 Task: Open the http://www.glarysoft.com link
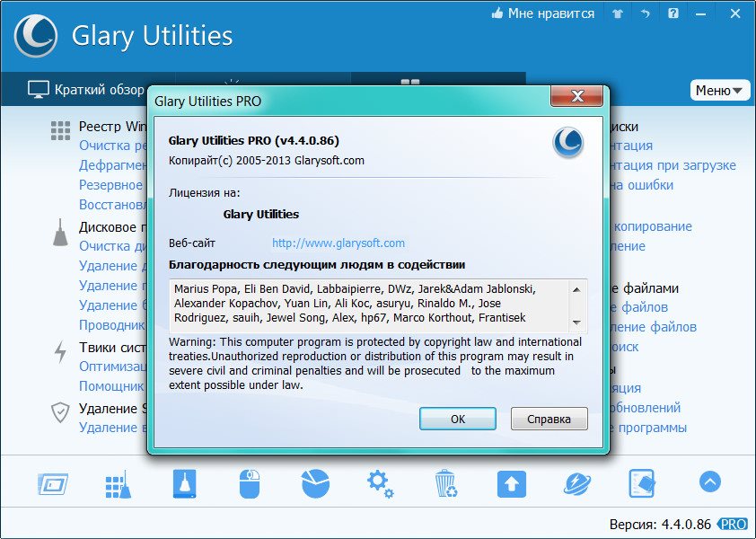coord(338,243)
